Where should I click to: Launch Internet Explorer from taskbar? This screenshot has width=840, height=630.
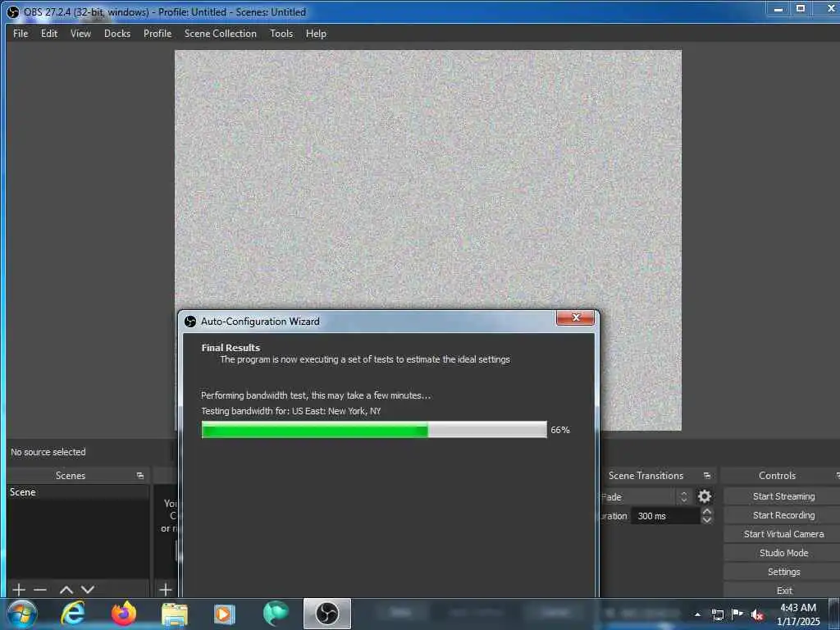click(73, 614)
